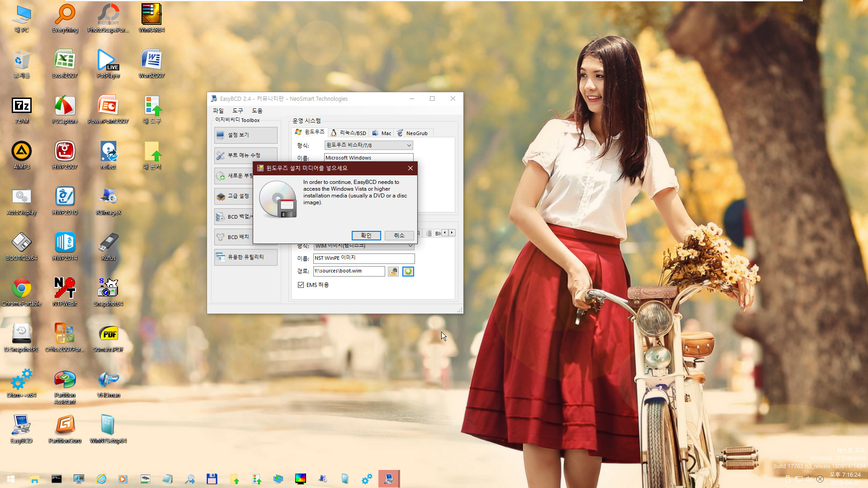Viewport: 868px width, 488px height.
Task: Click the NST WinPE 이미지 name field
Action: pyautogui.click(x=363, y=258)
